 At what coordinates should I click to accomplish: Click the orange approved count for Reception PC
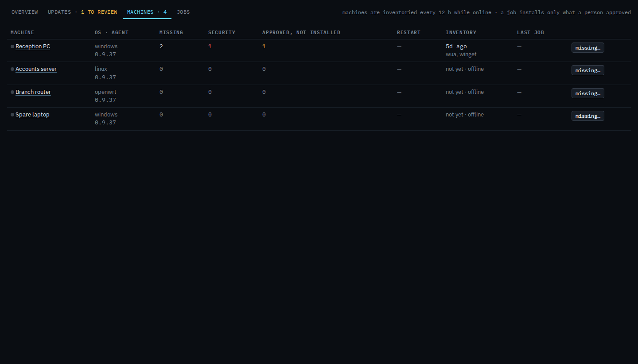(264, 46)
